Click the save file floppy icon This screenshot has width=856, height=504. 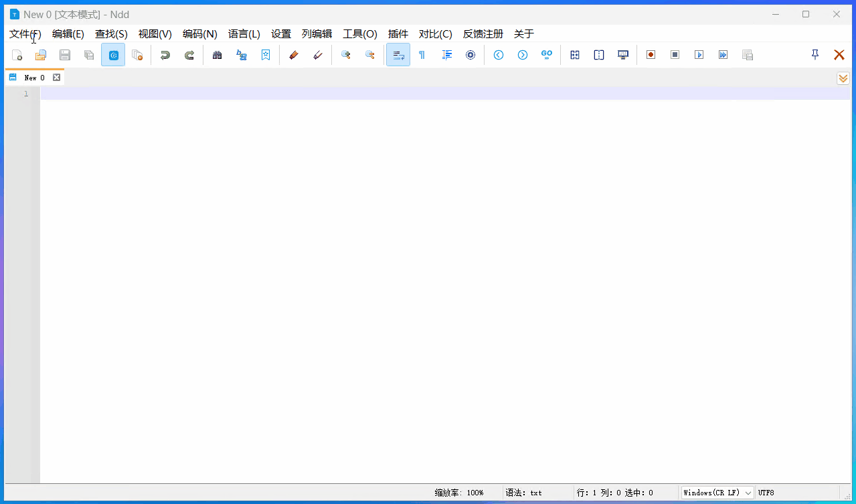[x=65, y=55]
